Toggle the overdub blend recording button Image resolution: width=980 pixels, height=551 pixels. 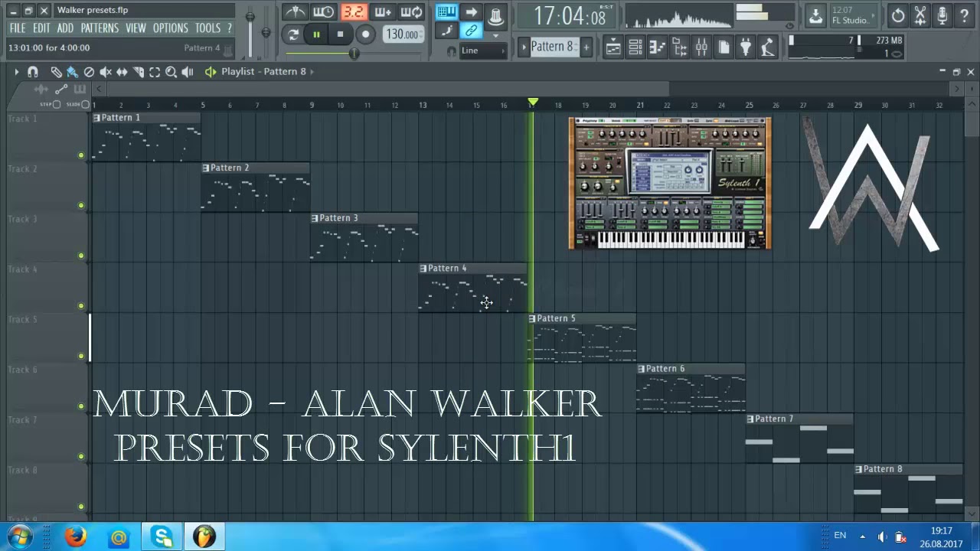(x=382, y=12)
